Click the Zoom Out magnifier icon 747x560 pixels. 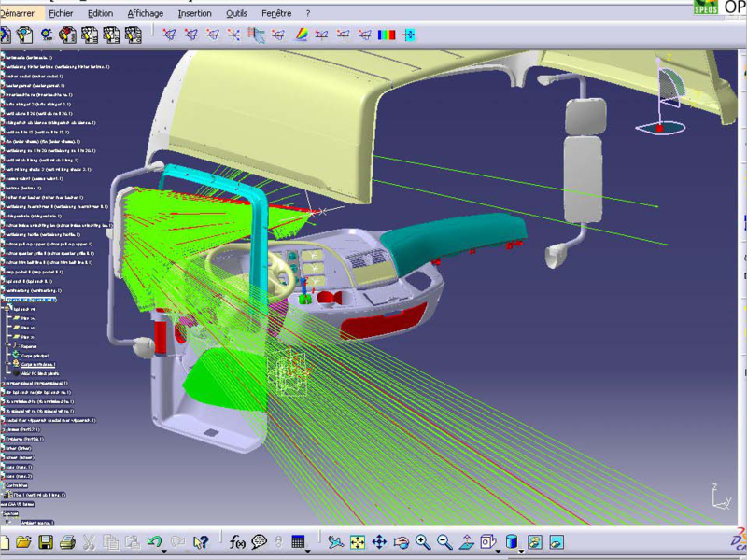pos(444,541)
